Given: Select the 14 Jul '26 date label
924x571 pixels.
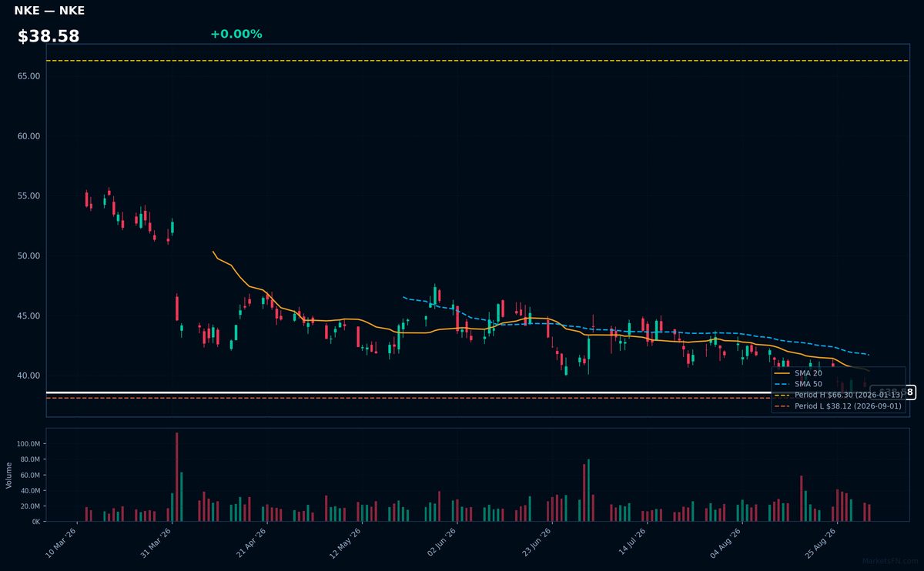Looking at the screenshot, I should point(631,543).
